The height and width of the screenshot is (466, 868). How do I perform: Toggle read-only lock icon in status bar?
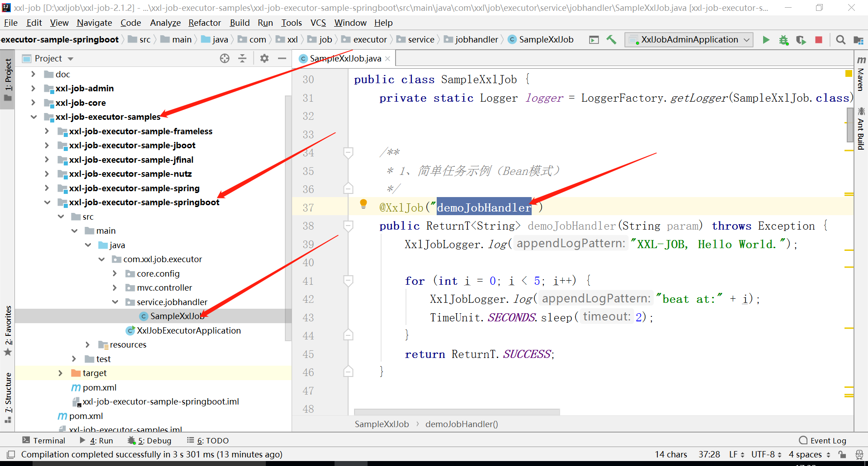point(842,454)
